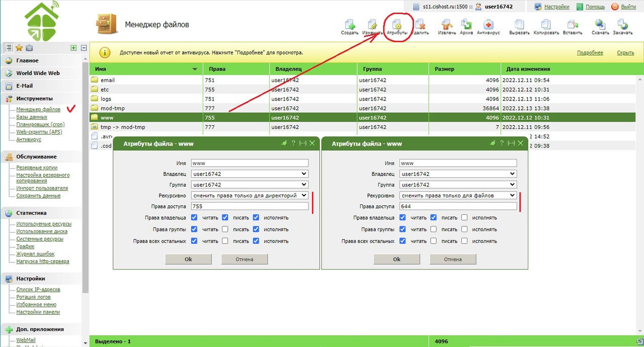
Task: Click the Cut (Вырезать) toolbar icon
Action: click(519, 26)
